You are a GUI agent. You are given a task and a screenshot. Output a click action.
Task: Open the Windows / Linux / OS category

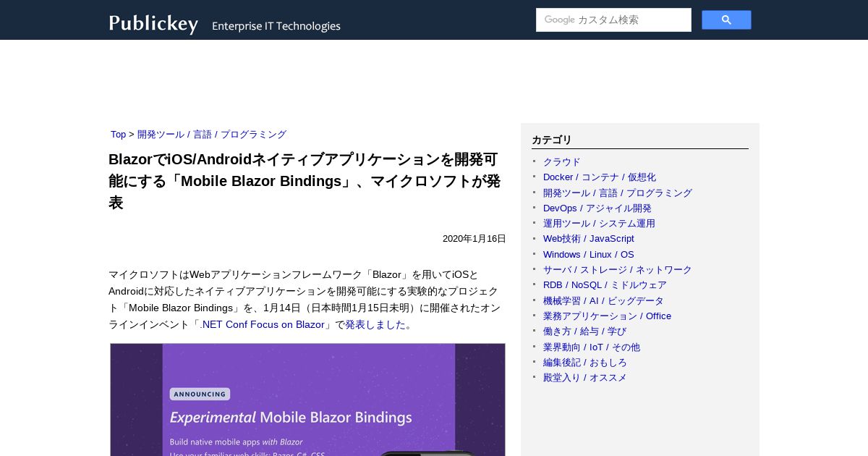(589, 255)
